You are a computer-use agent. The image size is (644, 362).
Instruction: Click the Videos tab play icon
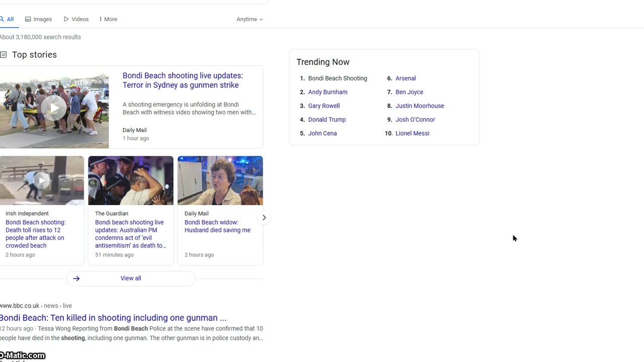pyautogui.click(x=66, y=19)
